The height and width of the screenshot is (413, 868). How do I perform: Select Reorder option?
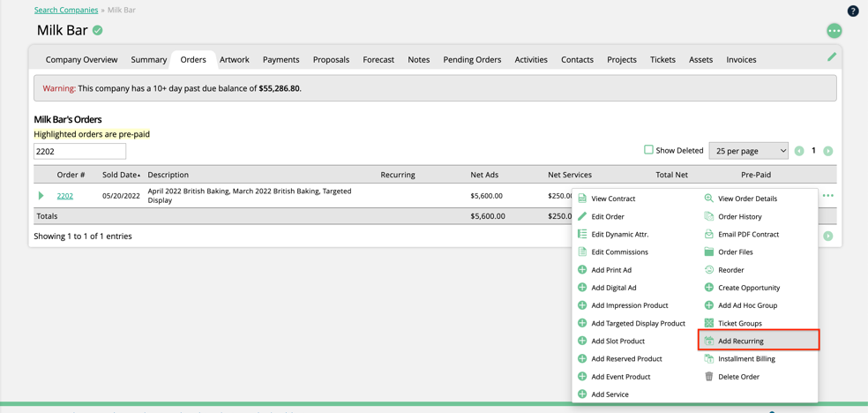pyautogui.click(x=730, y=270)
